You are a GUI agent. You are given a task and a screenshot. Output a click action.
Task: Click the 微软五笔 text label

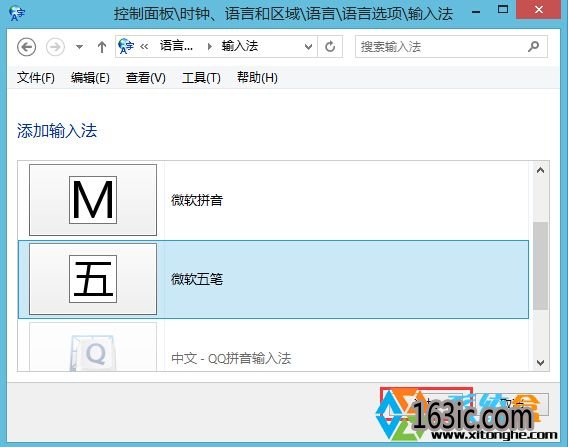(x=197, y=279)
